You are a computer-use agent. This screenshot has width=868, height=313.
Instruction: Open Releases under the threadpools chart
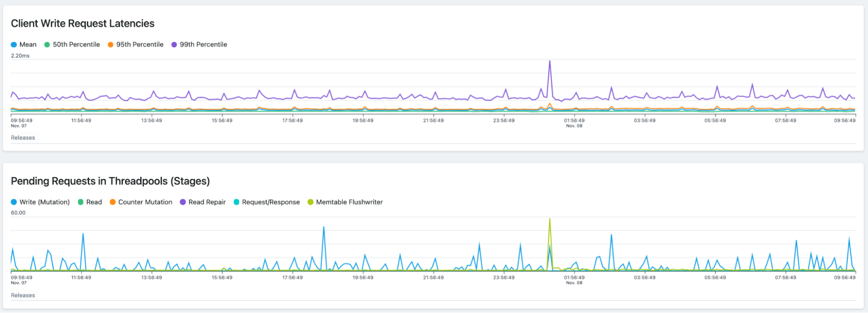[23, 295]
